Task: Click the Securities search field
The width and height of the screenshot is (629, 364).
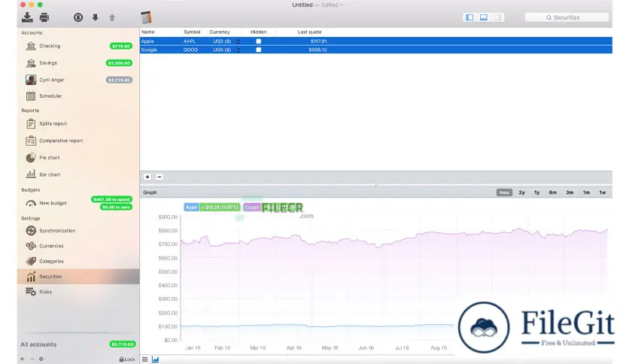Action: [x=567, y=17]
